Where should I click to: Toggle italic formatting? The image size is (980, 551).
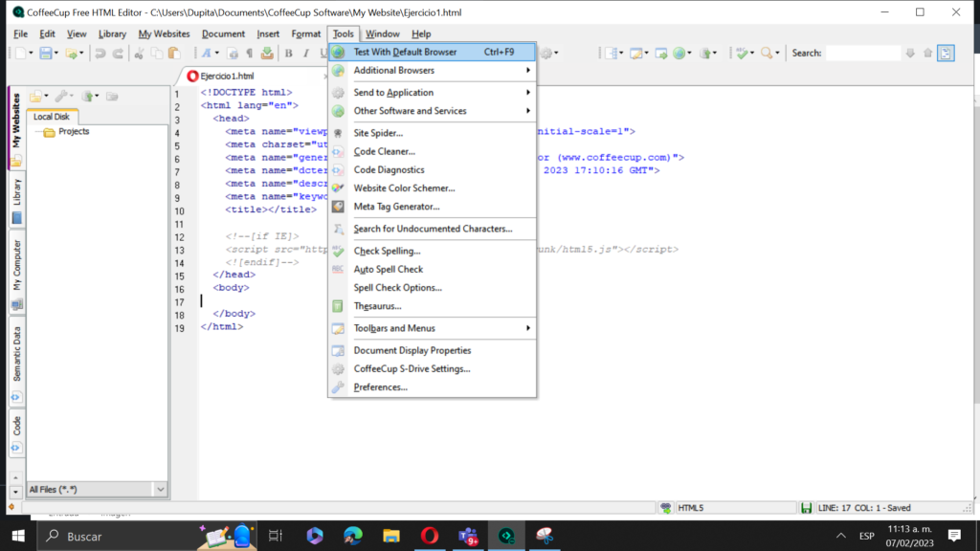(x=304, y=53)
